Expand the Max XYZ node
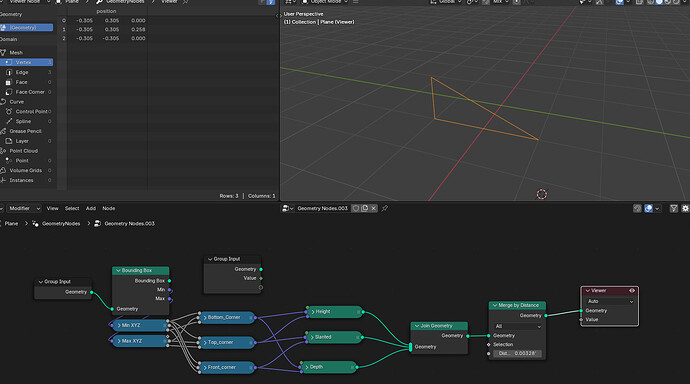This screenshot has height=384, width=690. [x=119, y=341]
